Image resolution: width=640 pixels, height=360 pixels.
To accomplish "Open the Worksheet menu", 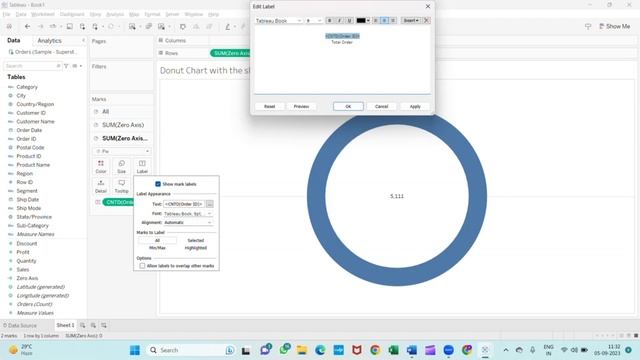I will 42,14.
